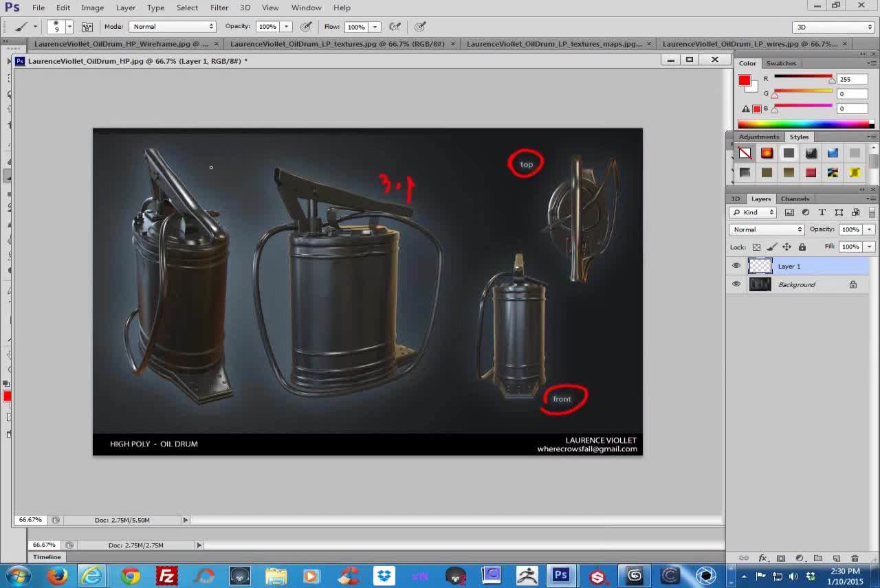Filter layers by smart objects icon
This screenshot has width=880, height=588.
tap(855, 212)
